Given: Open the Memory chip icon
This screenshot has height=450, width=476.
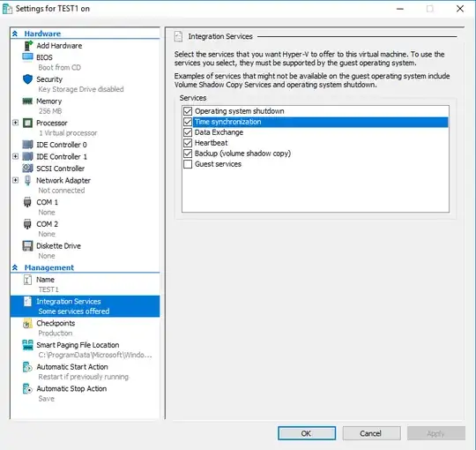Looking at the screenshot, I should tap(27, 101).
